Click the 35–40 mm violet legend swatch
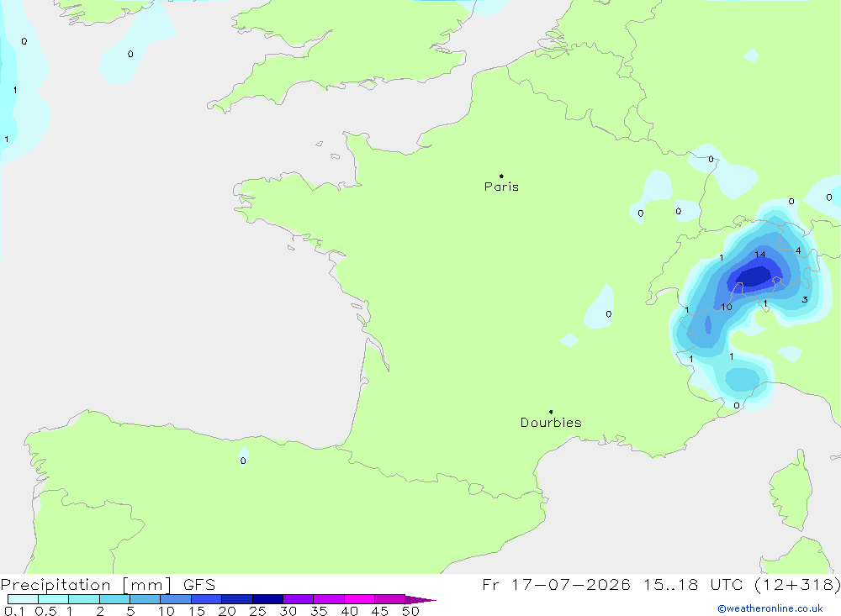This screenshot has height=616, width=841. [x=328, y=599]
